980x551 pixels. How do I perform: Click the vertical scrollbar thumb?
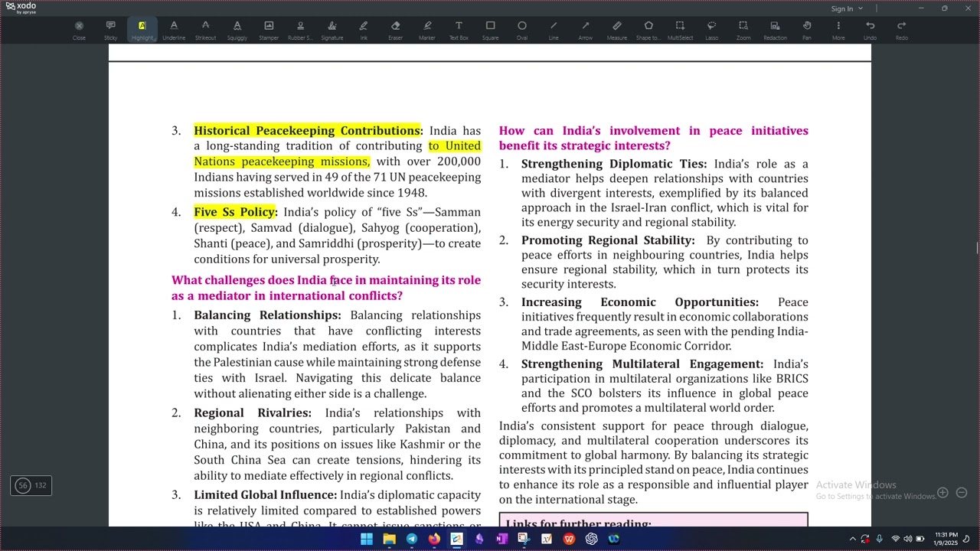tap(977, 249)
